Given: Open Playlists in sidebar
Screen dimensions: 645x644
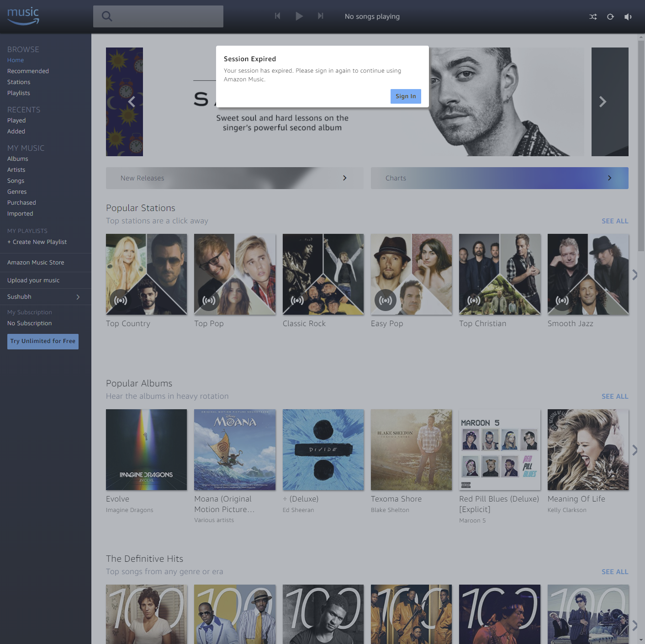Looking at the screenshot, I should coord(19,93).
